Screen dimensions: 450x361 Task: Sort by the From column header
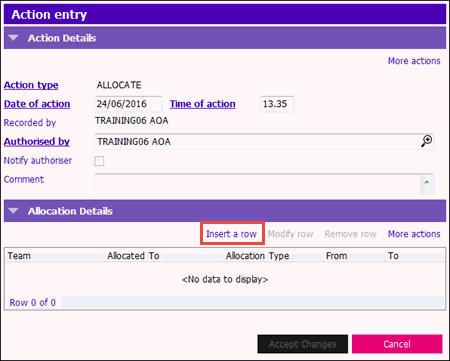coord(354,256)
